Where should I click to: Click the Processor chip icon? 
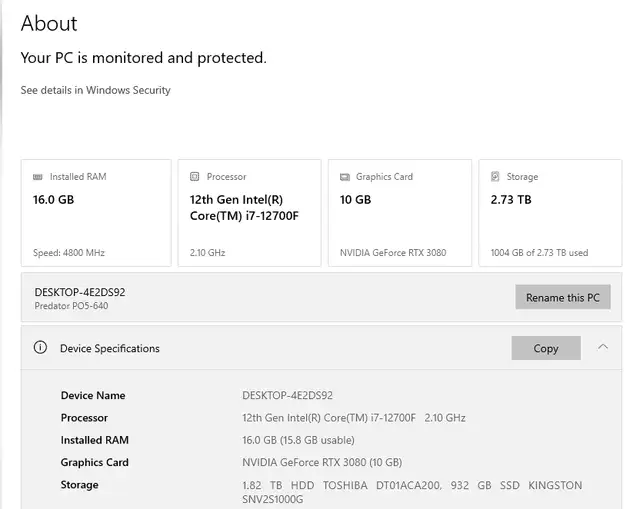195,176
